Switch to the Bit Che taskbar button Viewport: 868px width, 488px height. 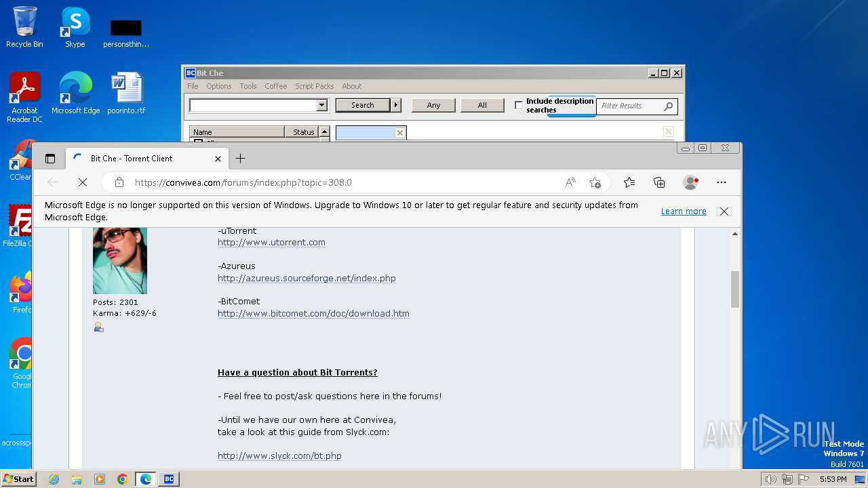point(169,479)
